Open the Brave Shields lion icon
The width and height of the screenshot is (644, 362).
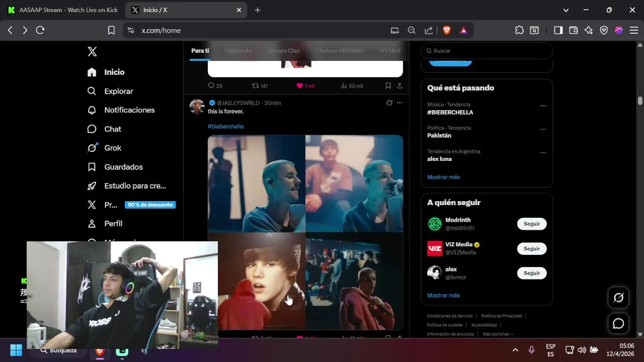[447, 30]
